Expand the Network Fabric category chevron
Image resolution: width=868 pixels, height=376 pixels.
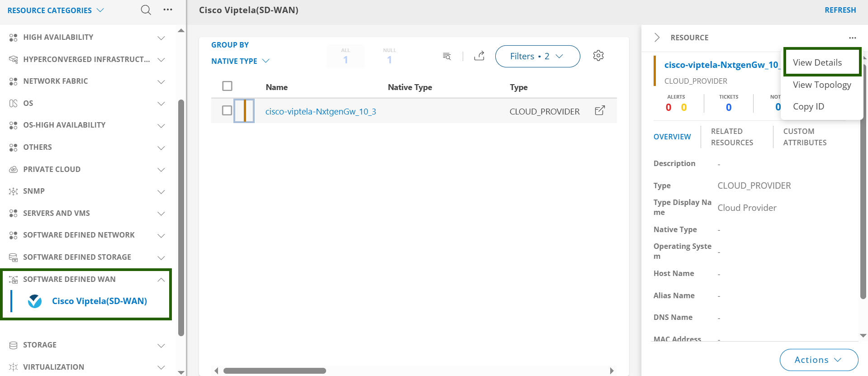pyautogui.click(x=161, y=81)
